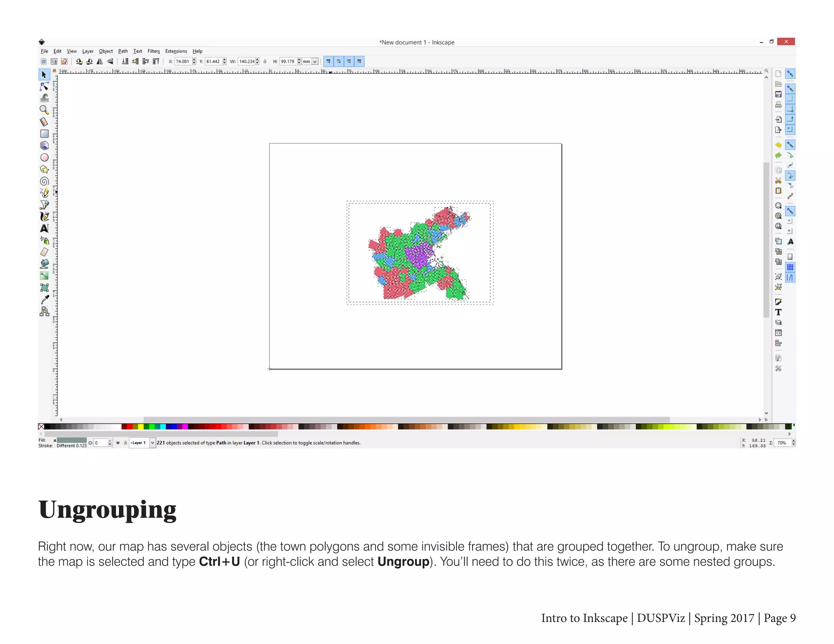Toggle snap to grids button
Screen dimensions: 834x644
[x=790, y=267]
